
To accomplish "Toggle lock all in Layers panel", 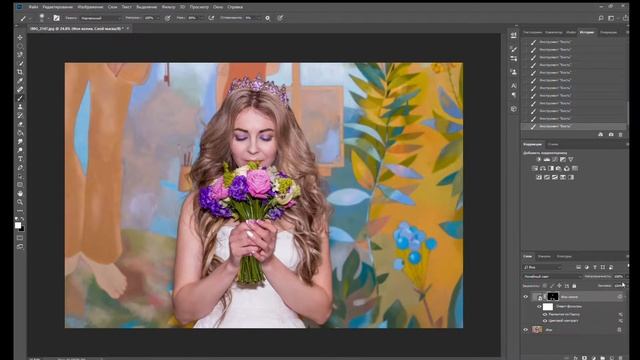I will click(574, 286).
